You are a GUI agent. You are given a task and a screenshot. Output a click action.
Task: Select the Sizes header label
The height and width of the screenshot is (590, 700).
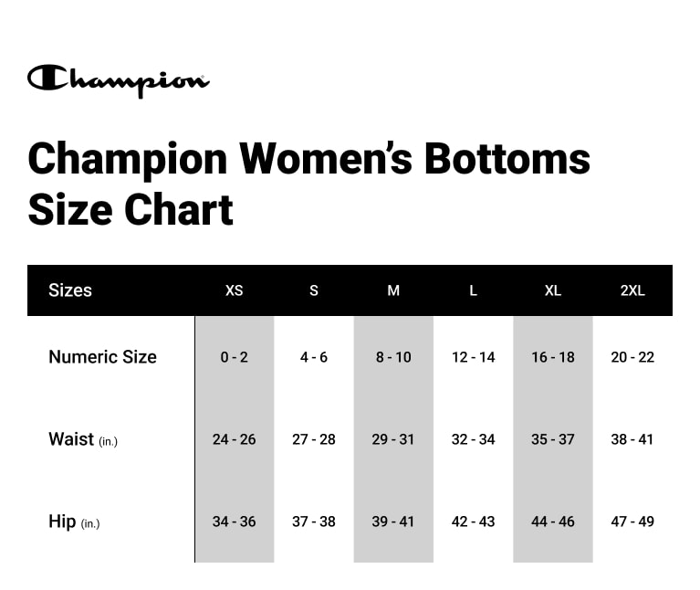coord(70,290)
